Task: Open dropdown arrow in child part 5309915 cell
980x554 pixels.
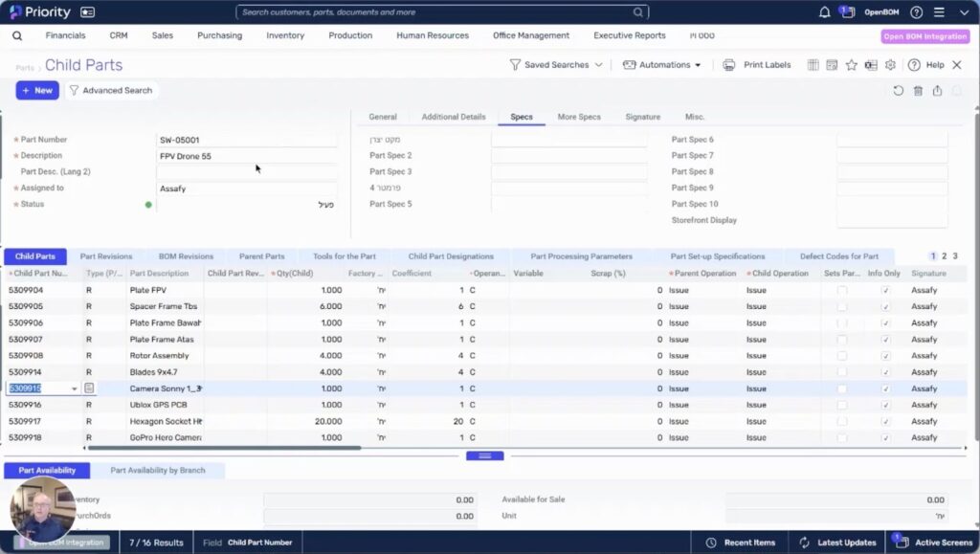Action: coord(75,389)
